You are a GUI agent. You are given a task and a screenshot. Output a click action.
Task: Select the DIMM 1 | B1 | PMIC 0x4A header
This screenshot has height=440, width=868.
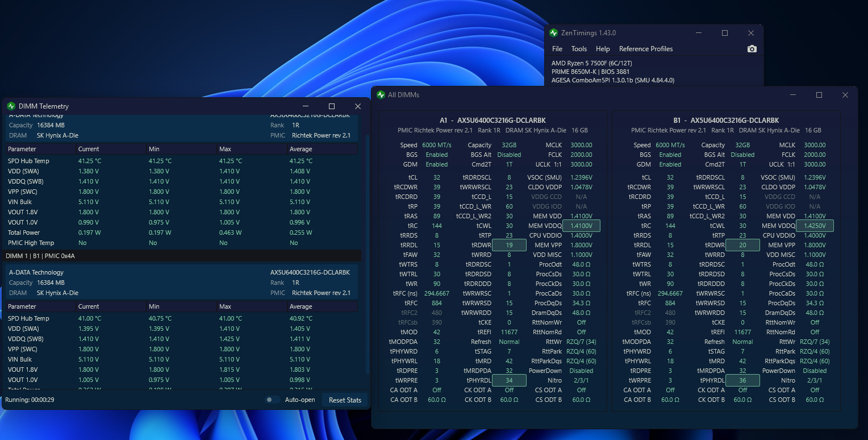182,256
